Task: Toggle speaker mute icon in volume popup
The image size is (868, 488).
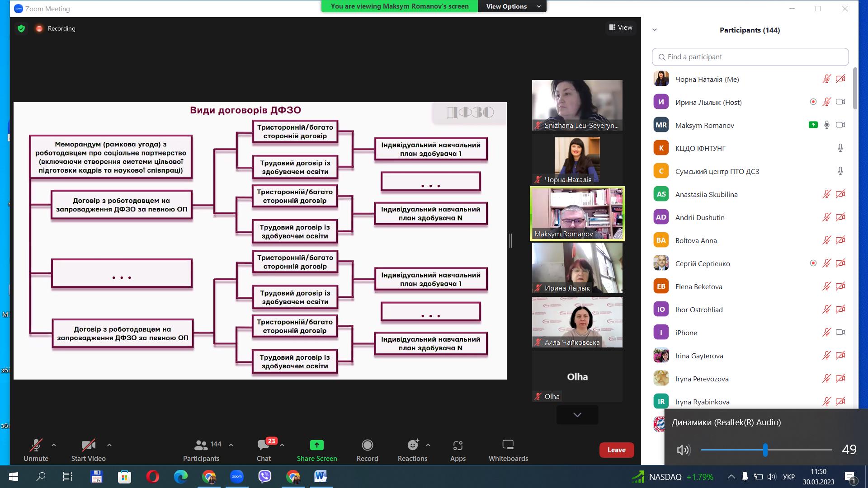Action: coord(683,450)
